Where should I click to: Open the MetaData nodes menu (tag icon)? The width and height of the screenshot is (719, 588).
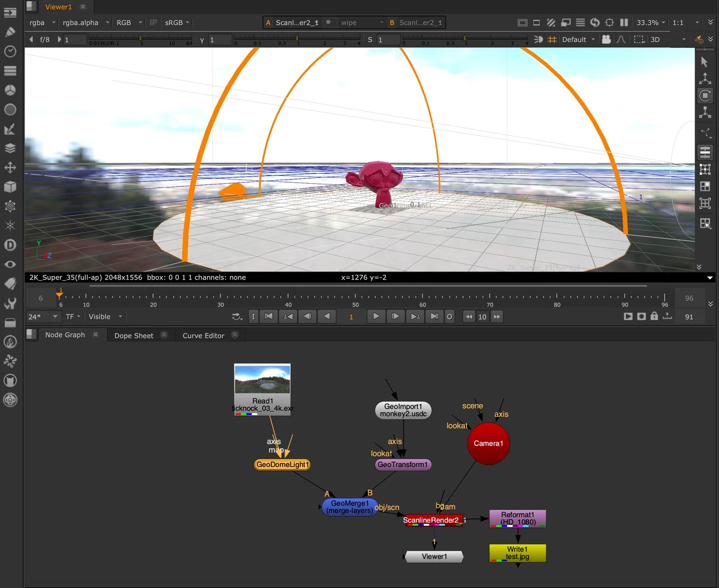click(x=10, y=283)
